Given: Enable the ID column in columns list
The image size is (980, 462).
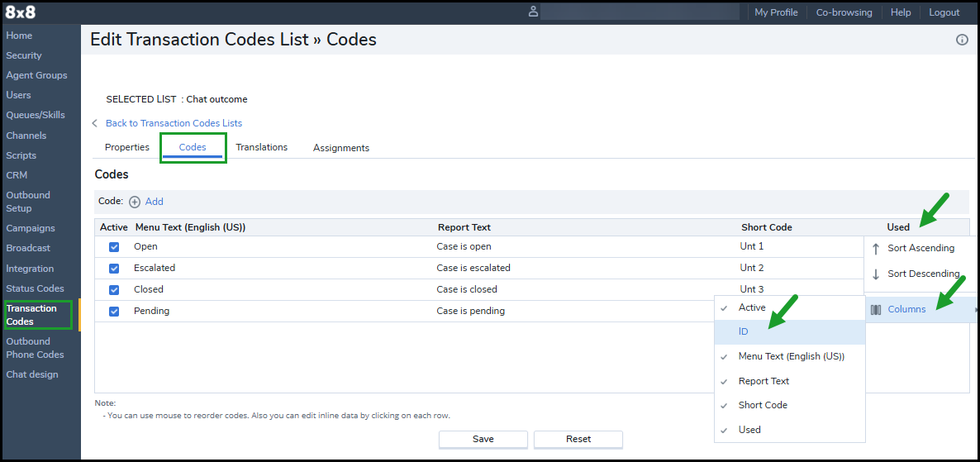Looking at the screenshot, I should point(744,332).
